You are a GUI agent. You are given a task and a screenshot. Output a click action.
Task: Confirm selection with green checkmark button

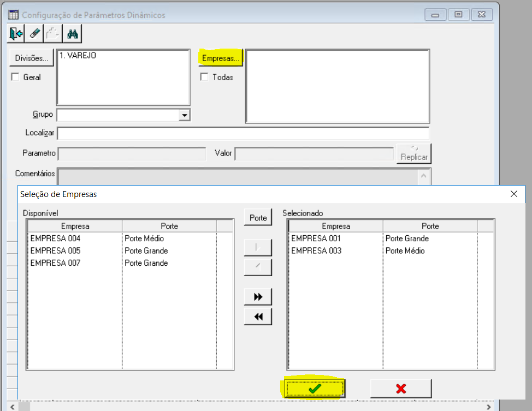coord(315,388)
